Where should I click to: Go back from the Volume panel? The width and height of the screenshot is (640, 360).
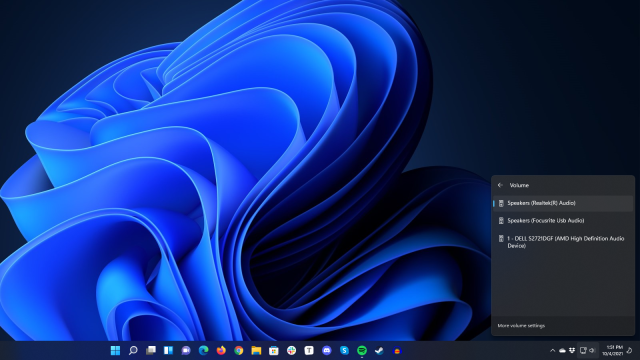[500, 185]
